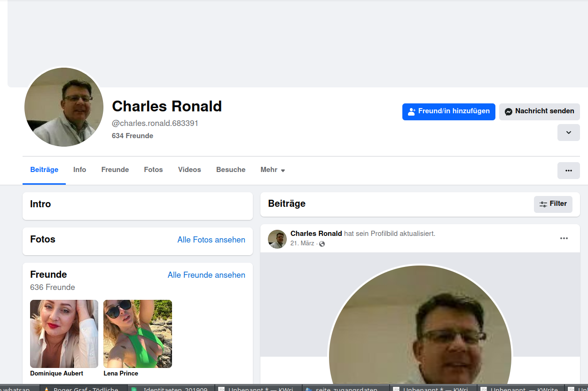Open the Filter button for Beiträge
The height and width of the screenshot is (391, 588).
pos(553,204)
